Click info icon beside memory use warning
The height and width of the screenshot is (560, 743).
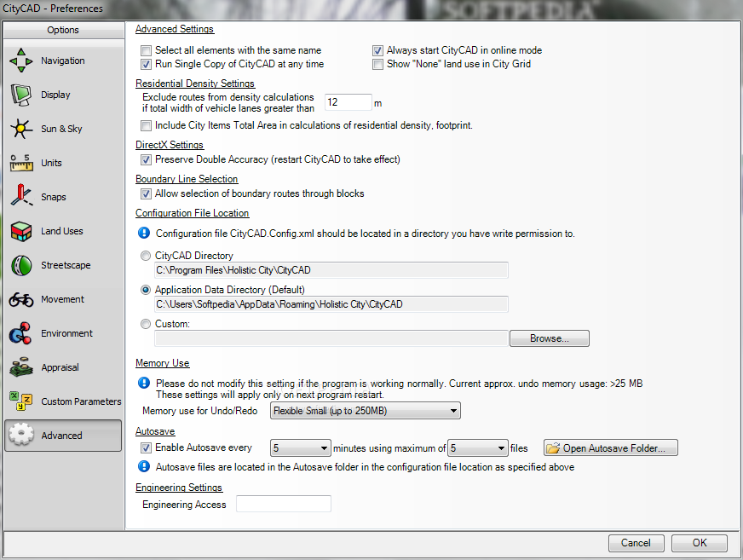[x=144, y=383]
